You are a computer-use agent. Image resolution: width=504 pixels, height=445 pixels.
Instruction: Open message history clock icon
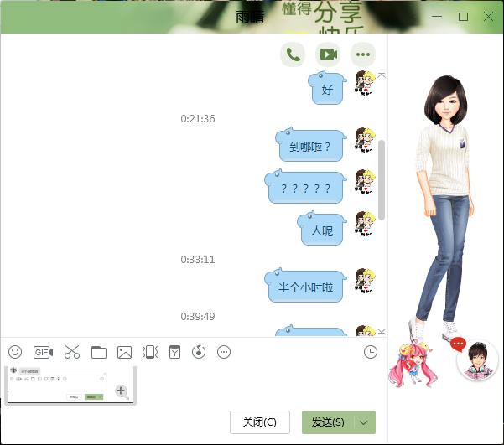click(x=371, y=352)
